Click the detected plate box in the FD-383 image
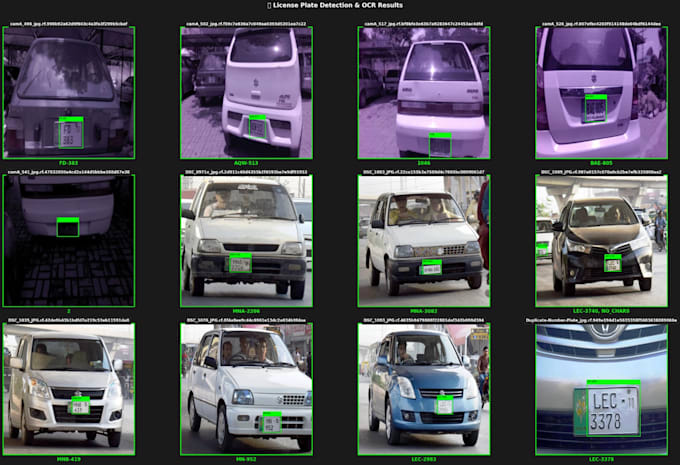 coord(71,134)
